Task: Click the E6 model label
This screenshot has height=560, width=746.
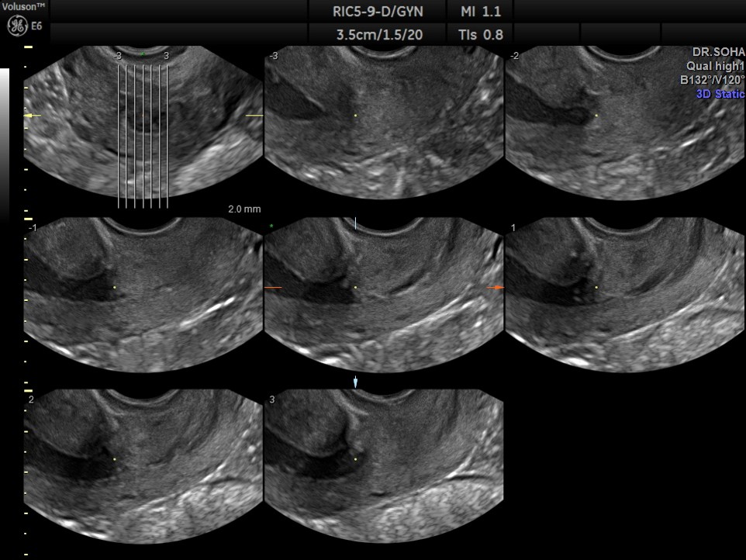Action: [36, 26]
